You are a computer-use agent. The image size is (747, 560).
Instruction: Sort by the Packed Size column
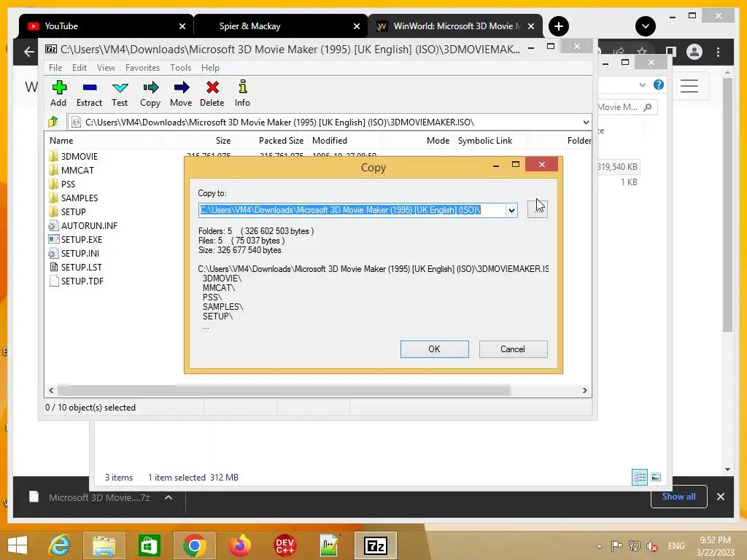coord(281,141)
